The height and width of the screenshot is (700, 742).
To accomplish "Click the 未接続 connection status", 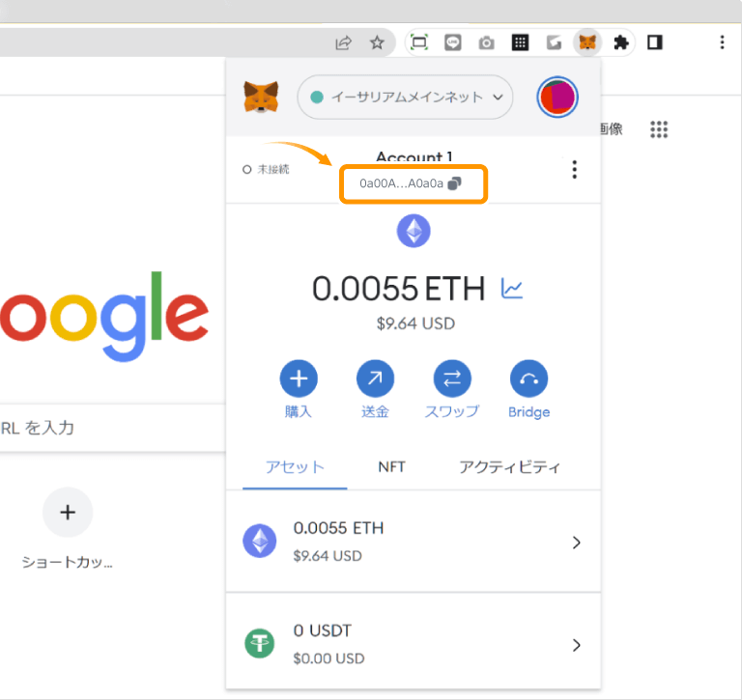I will (x=266, y=169).
